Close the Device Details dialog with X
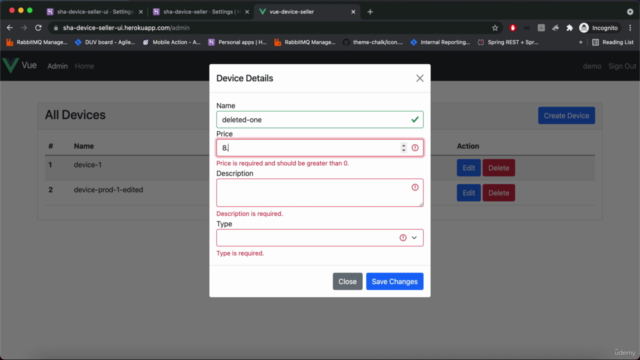The width and height of the screenshot is (640, 360). pos(420,78)
